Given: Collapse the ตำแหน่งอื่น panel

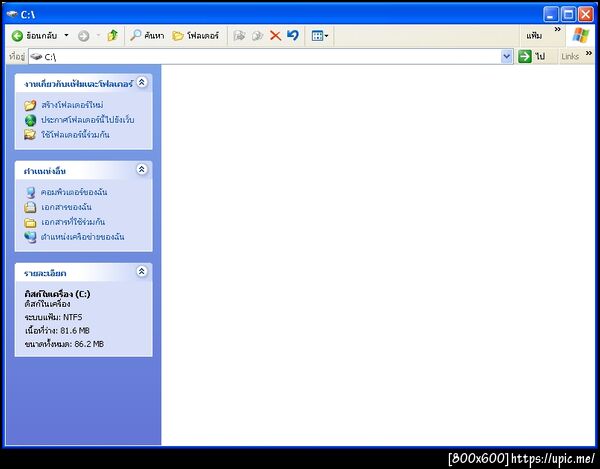Looking at the screenshot, I should 142,169.
